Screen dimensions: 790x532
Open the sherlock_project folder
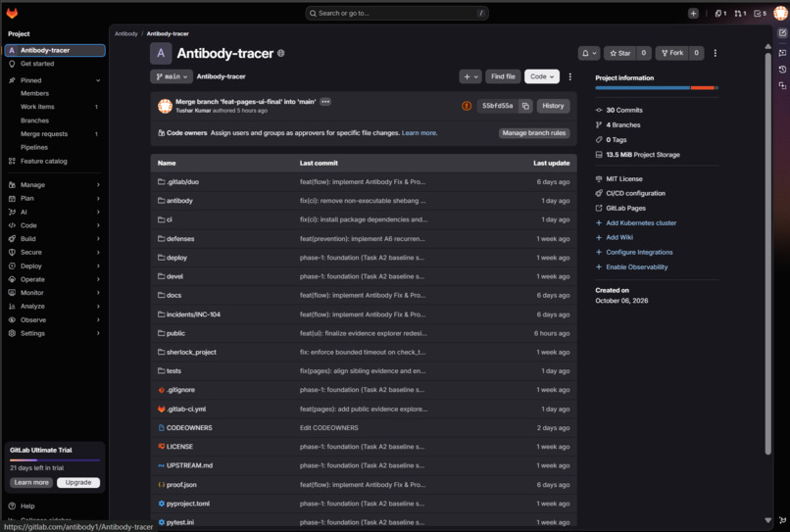point(191,352)
